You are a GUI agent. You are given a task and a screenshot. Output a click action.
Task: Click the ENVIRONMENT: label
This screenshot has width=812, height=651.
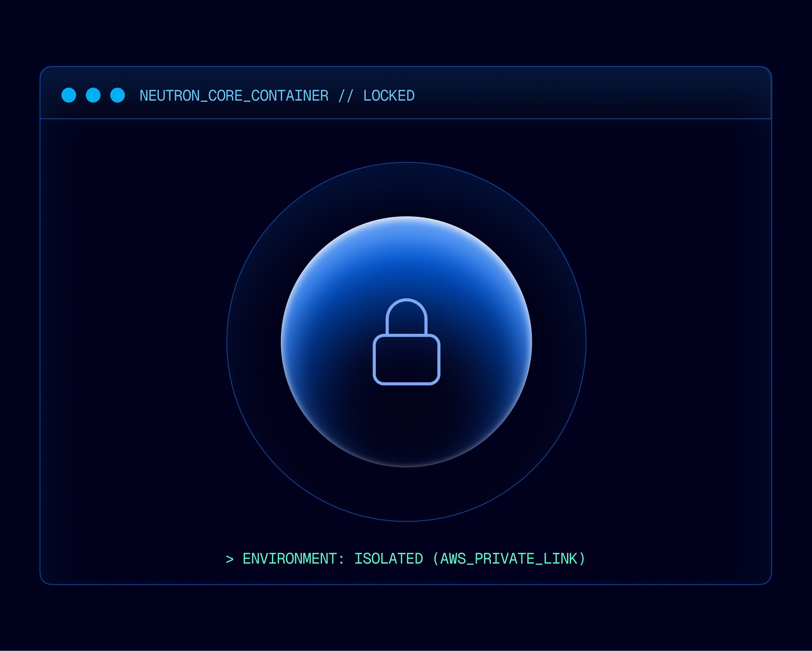[293, 559]
